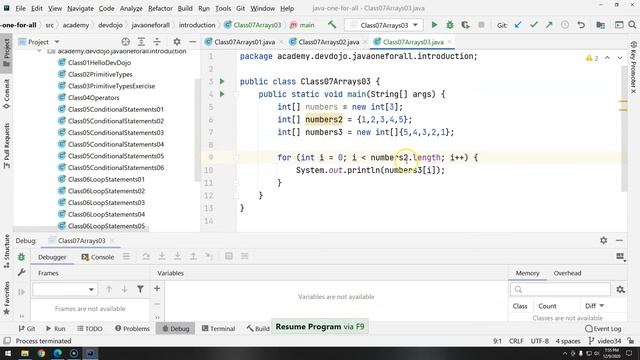The width and height of the screenshot is (640, 360).
Task: Click the UTF-8 encoding indicator
Action: (x=539, y=341)
